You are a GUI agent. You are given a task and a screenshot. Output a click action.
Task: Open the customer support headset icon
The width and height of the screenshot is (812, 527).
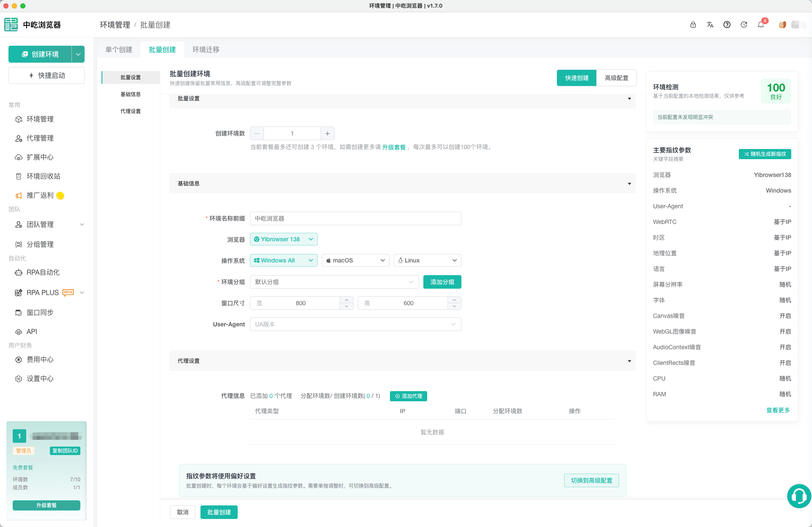point(799,496)
